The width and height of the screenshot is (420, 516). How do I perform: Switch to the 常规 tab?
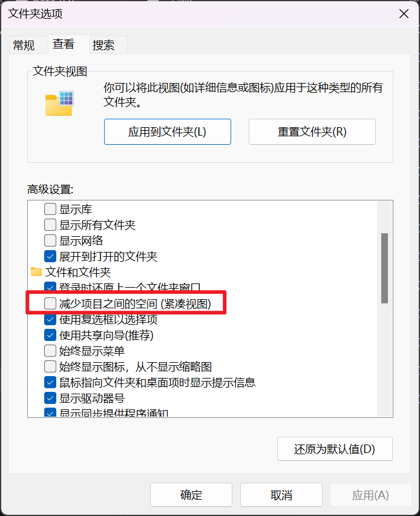point(24,45)
